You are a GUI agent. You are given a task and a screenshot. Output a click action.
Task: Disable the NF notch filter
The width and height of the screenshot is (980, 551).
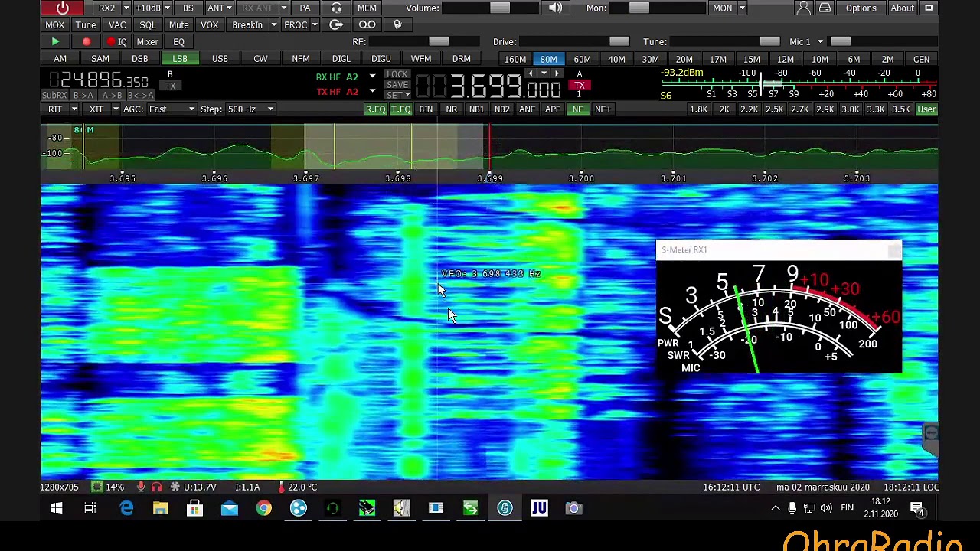[578, 109]
